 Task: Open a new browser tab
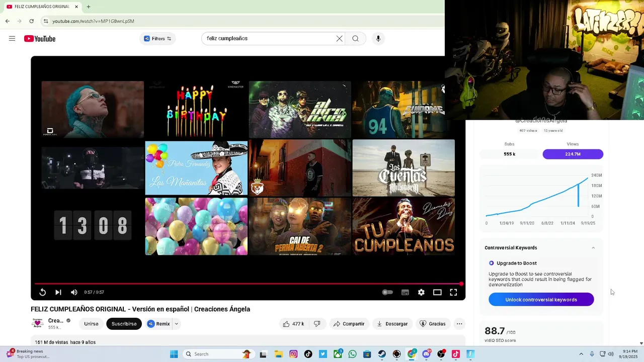[x=89, y=7]
